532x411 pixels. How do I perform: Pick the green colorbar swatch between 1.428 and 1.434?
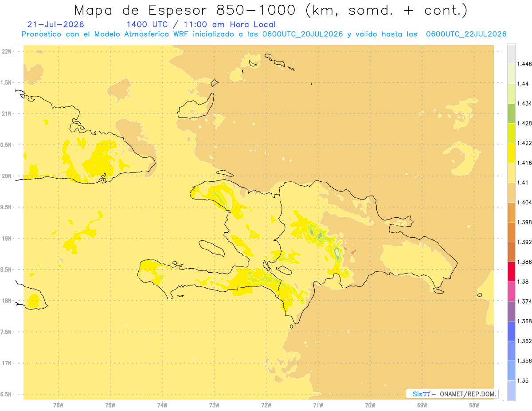click(511, 113)
